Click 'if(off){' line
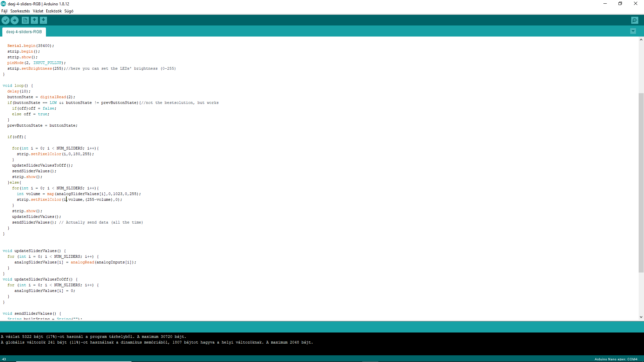 16,137
